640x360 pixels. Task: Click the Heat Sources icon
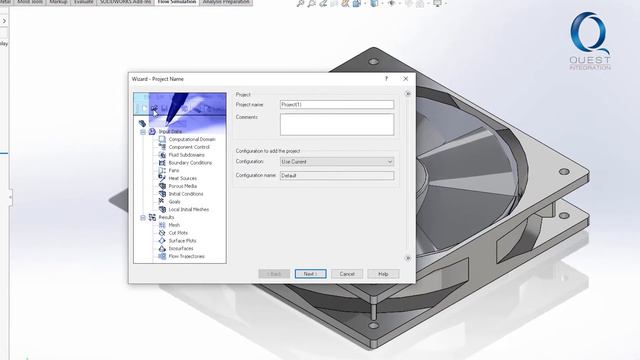coord(162,178)
